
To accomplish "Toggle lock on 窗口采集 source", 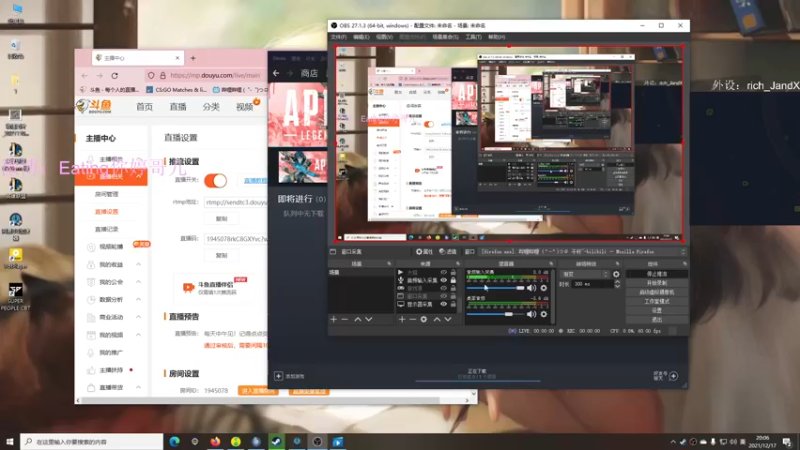I will tap(453, 296).
